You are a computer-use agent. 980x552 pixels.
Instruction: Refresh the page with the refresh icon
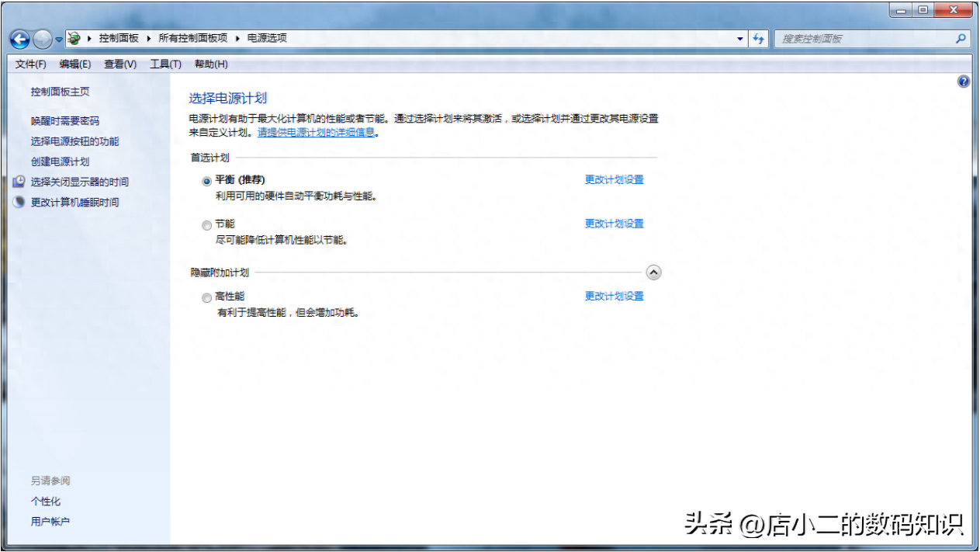point(758,39)
